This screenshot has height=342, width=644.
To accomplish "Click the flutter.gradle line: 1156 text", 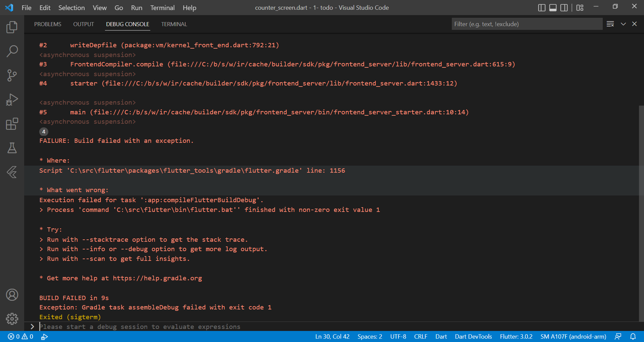I will [192, 170].
